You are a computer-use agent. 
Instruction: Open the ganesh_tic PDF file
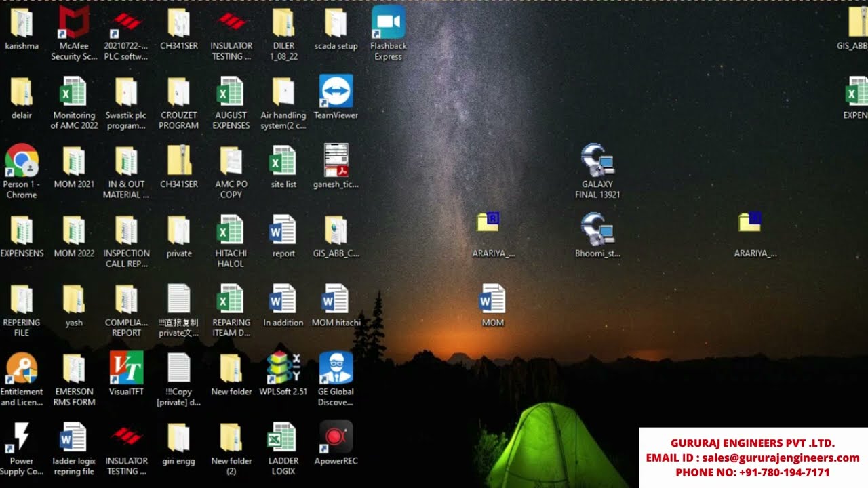(x=336, y=167)
